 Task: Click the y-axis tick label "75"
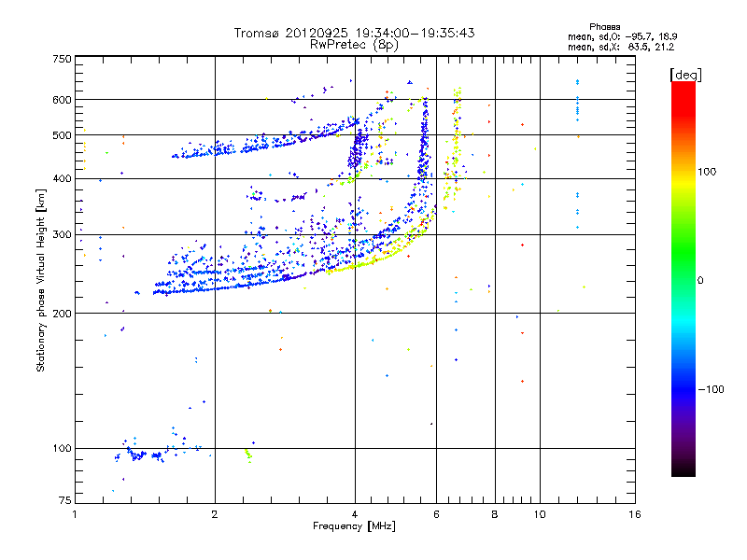(x=65, y=500)
